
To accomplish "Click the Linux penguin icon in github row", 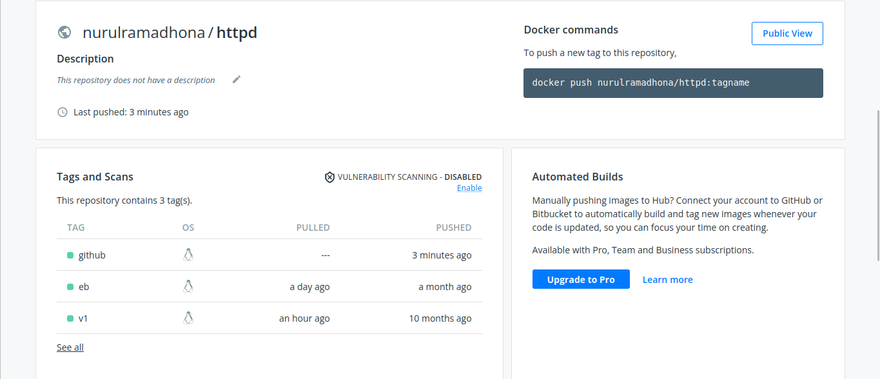I will [188, 255].
